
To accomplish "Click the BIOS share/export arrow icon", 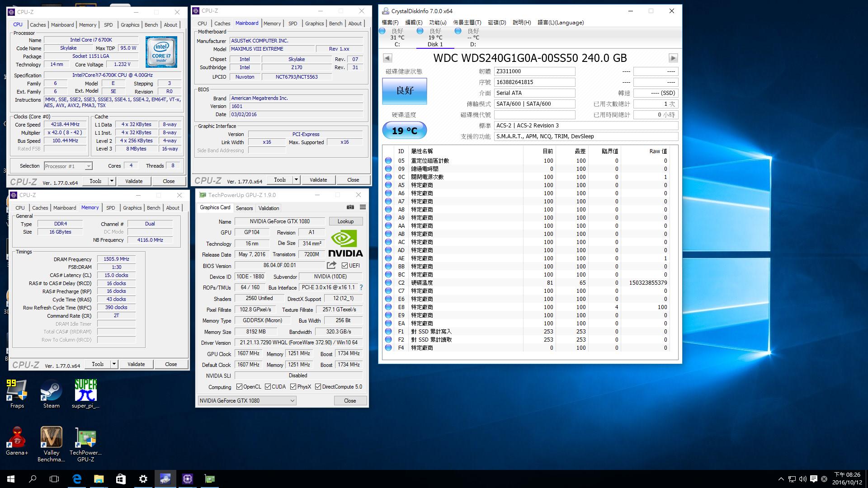I will click(332, 265).
